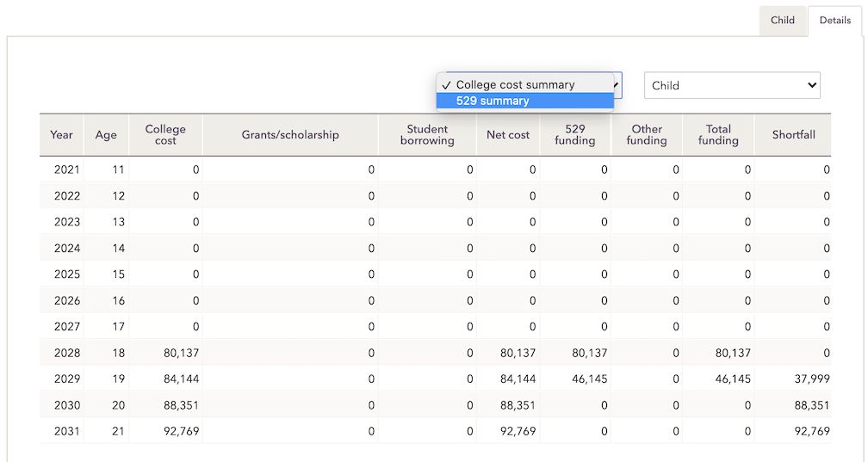Click the College cost column header
This screenshot has width=868, height=462.
pos(165,135)
